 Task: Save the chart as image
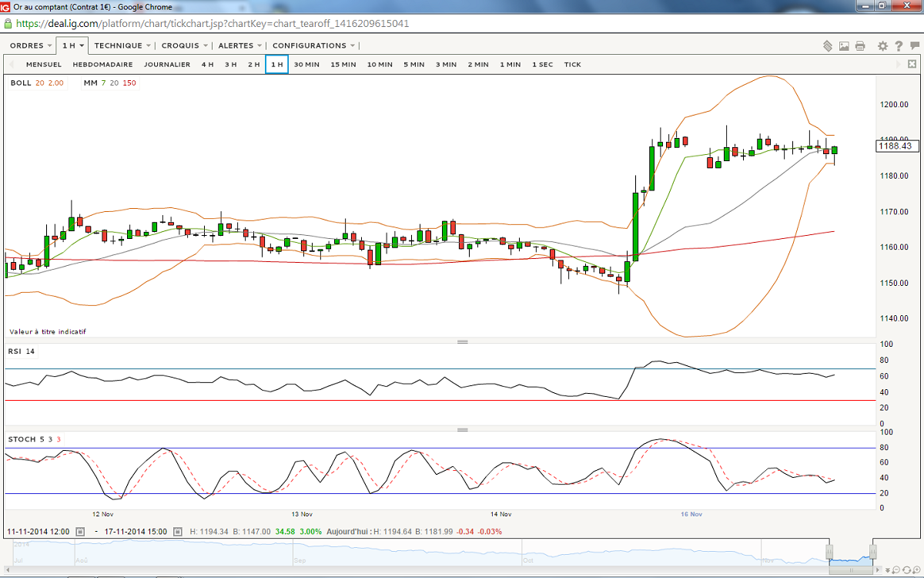pos(844,45)
